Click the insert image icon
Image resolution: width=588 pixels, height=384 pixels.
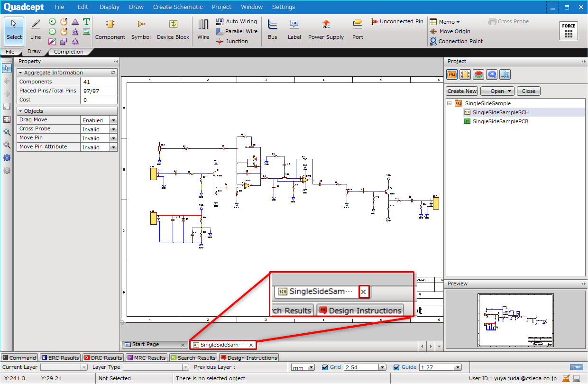tap(86, 32)
